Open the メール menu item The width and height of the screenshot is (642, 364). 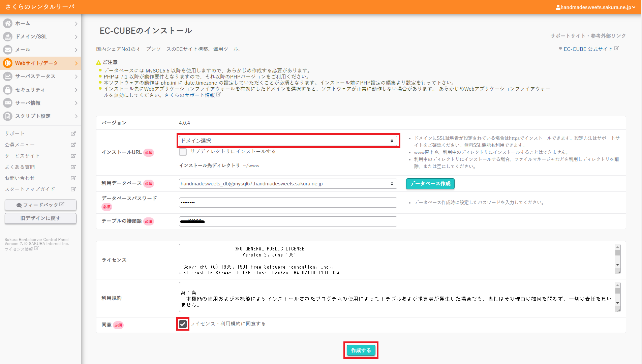[x=40, y=50]
